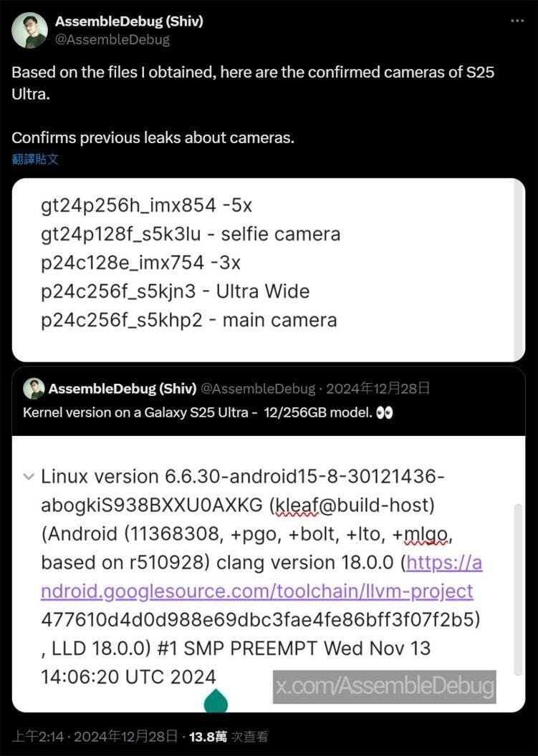This screenshot has width=538, height=756.
Task: Click the teal droplet icon at image bottom
Action: 216,700
